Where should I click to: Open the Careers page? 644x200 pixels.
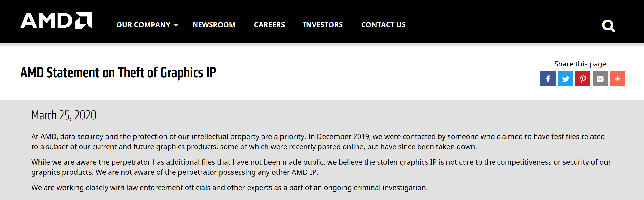click(x=269, y=25)
